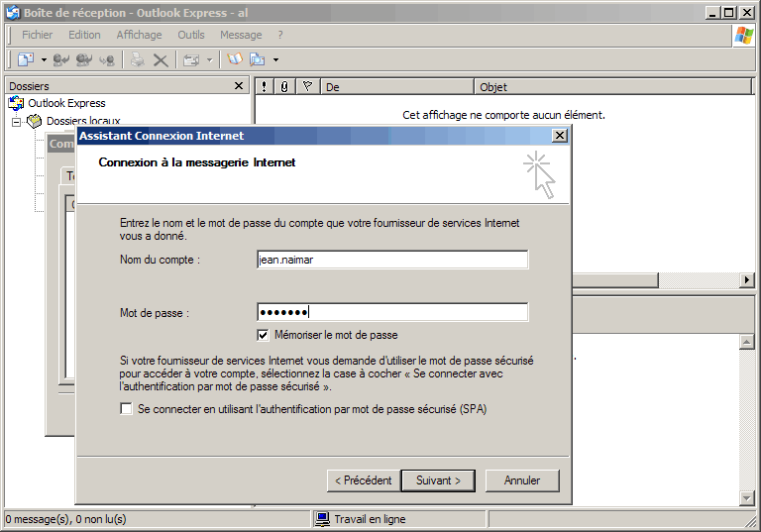Open dropdown arrow next to new message icon

pyautogui.click(x=44, y=60)
